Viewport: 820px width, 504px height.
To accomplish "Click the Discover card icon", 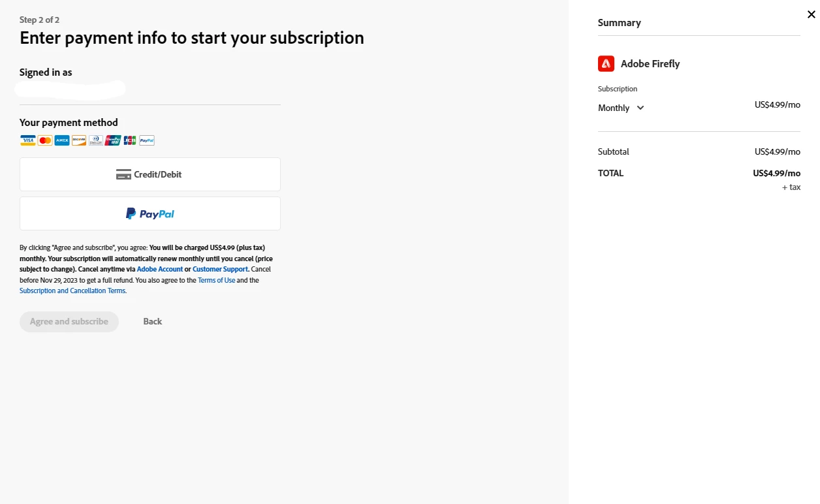I will tap(78, 140).
